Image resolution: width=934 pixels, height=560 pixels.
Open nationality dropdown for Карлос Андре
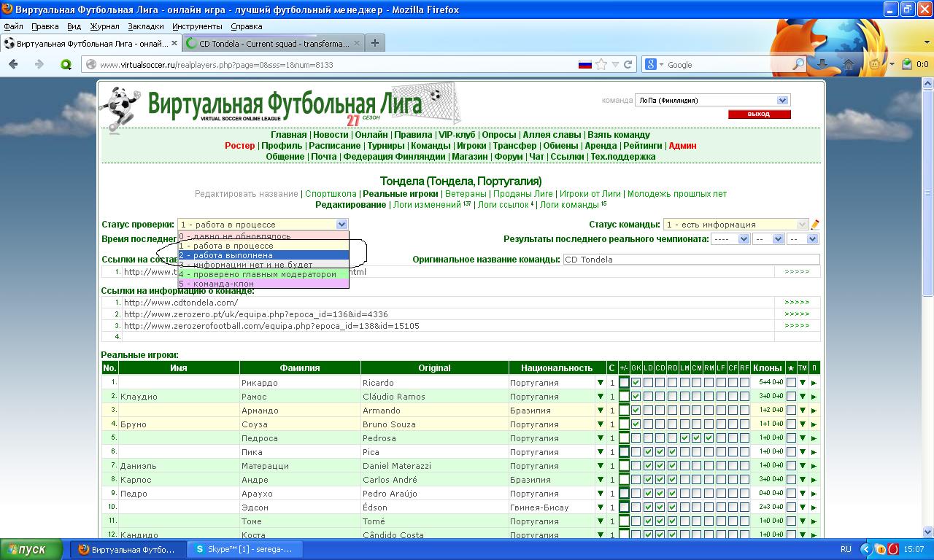[x=601, y=480]
